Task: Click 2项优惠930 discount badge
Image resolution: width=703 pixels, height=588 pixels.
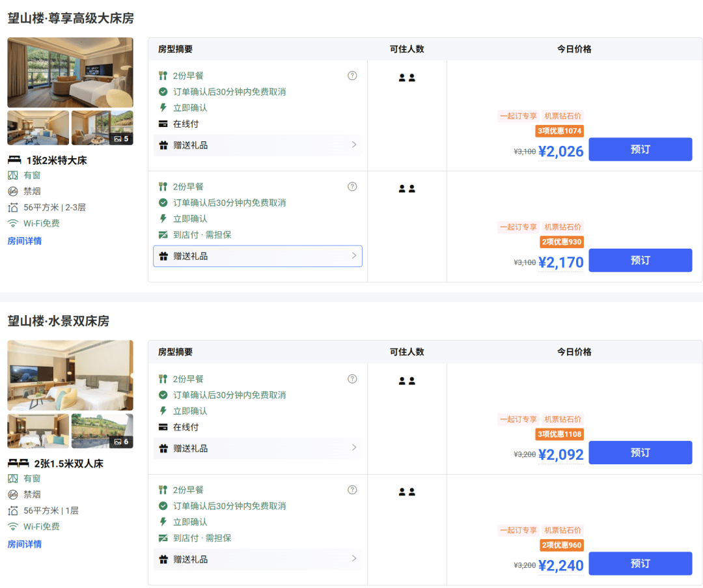Action: [561, 242]
